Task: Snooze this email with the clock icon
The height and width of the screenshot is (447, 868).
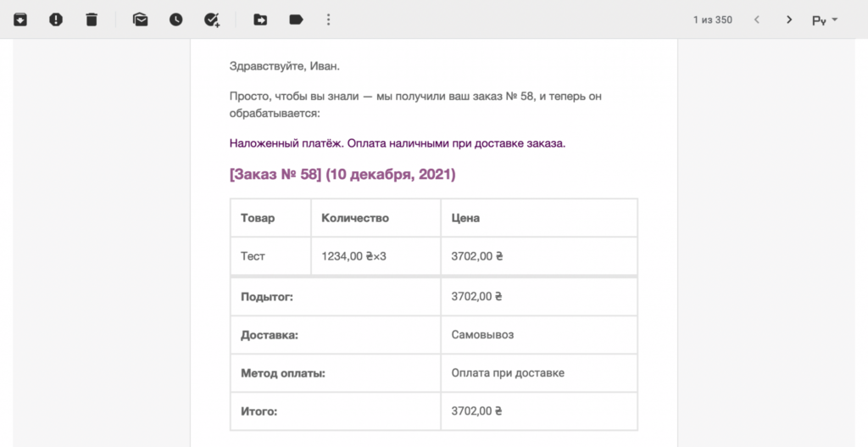Action: pyautogui.click(x=176, y=20)
